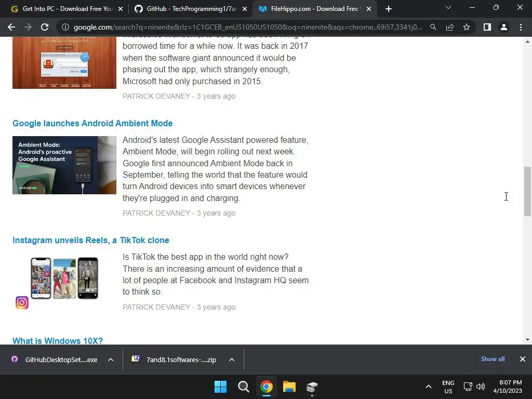The image size is (532, 399).
Task: Click the Instagram Reels phones thumbnail
Action: click(x=64, y=278)
